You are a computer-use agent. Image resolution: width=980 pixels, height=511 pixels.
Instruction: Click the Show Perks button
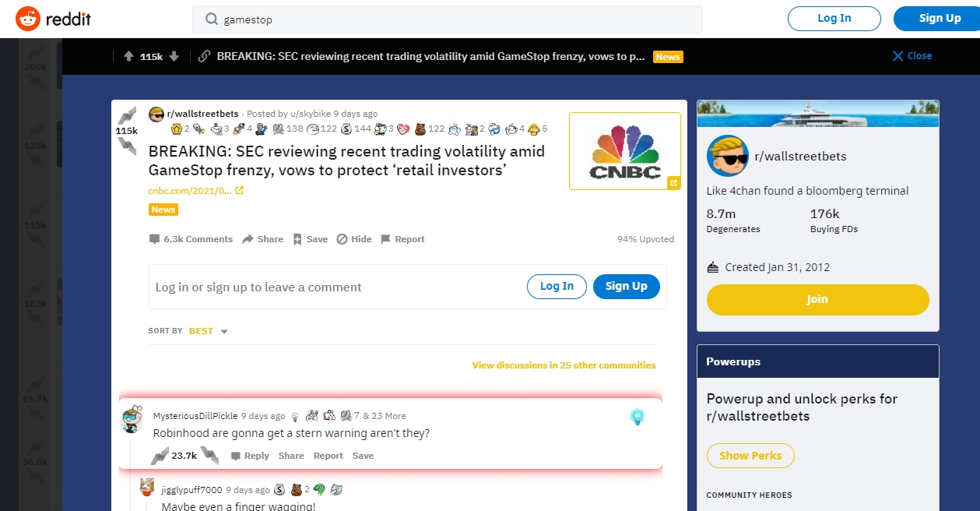(x=750, y=456)
